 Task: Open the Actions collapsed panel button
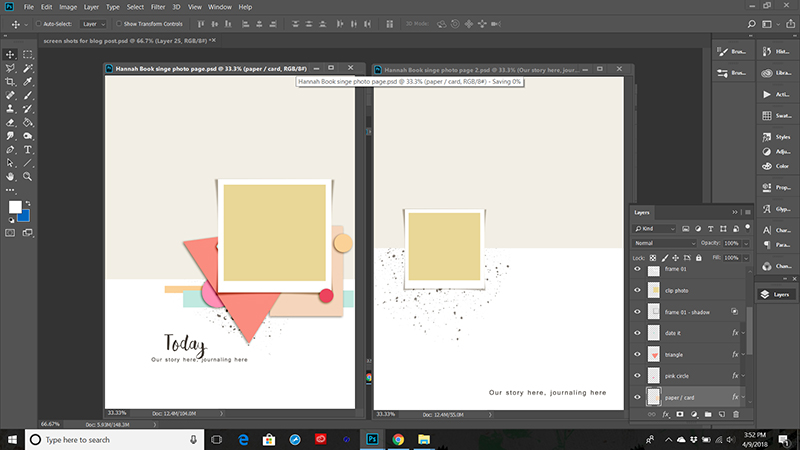coord(777,94)
